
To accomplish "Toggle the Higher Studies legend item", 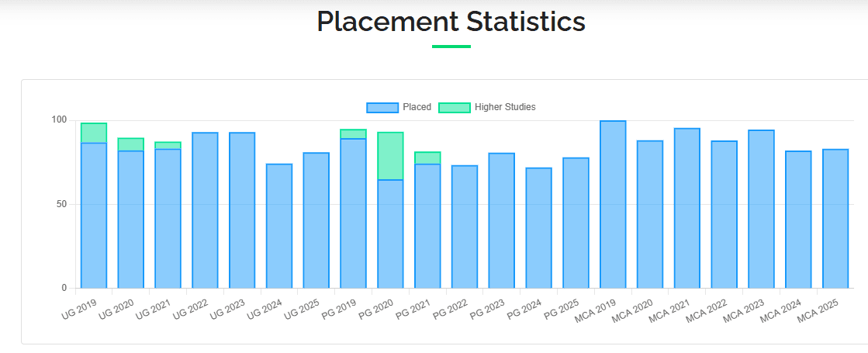I will click(x=504, y=107).
